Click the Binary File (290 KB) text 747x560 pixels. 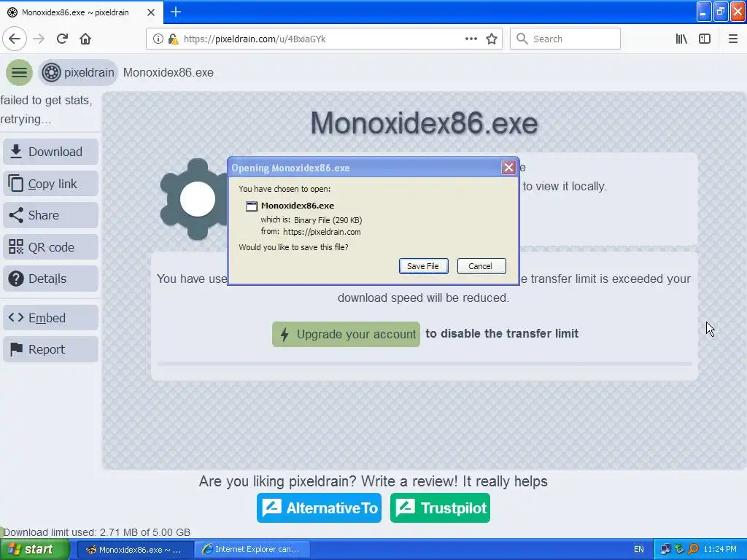(328, 220)
